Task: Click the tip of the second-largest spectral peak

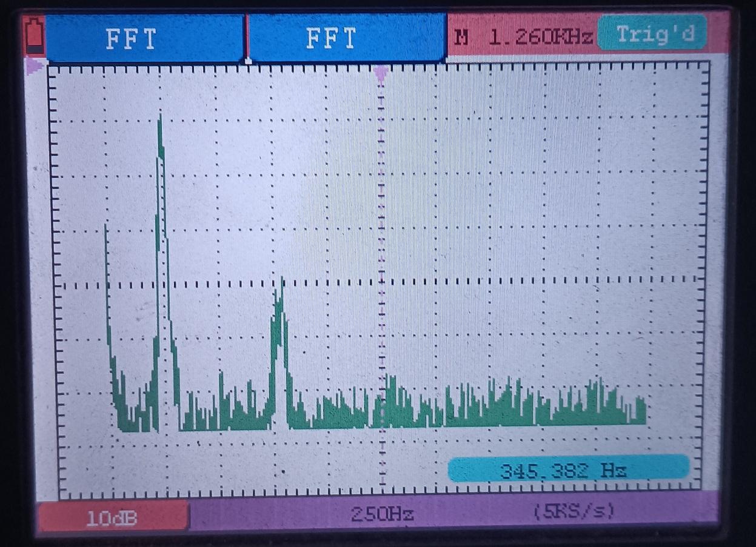Action: (281, 280)
